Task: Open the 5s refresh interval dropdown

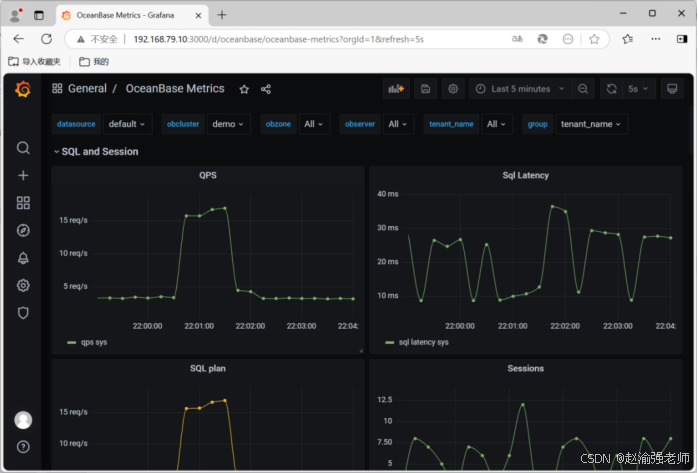Action: (x=638, y=89)
